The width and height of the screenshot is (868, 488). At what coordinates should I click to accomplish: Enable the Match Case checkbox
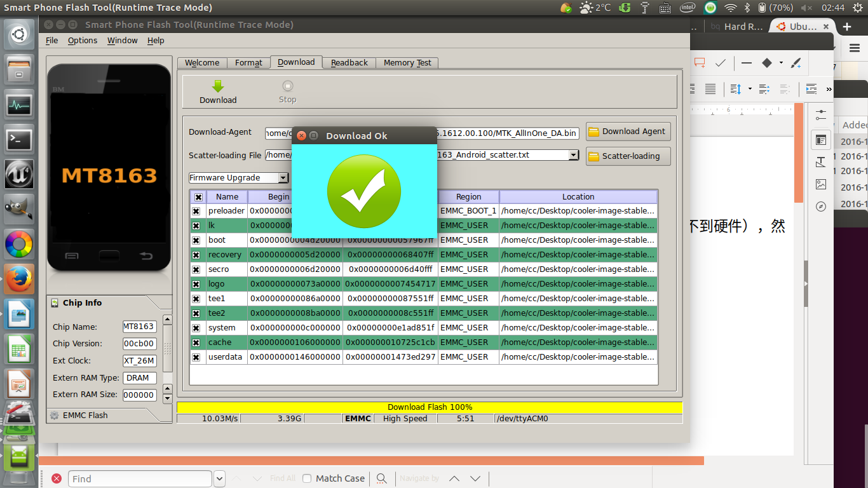(x=307, y=478)
